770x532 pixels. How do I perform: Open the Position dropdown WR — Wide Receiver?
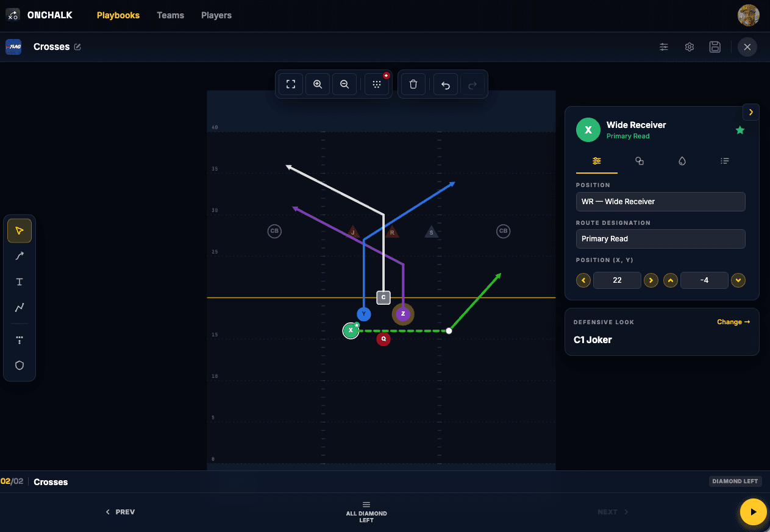[x=661, y=202]
